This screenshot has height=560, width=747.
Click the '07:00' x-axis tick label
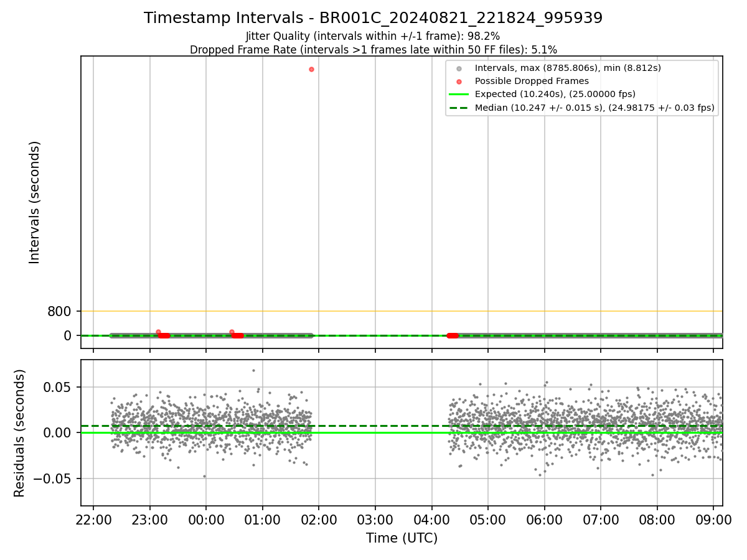click(601, 519)
